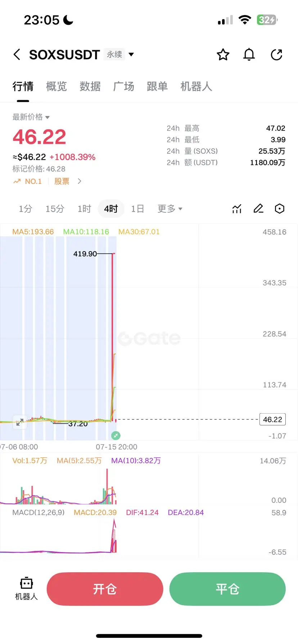Tap the 419.90 high marker on chart
Screen dimensions: 298x644
(x=85, y=254)
